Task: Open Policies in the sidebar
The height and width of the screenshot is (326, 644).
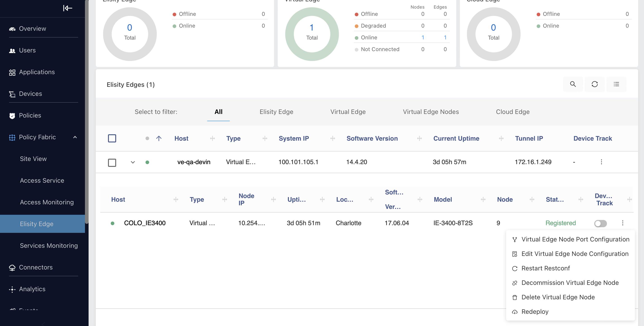Action: click(30, 115)
